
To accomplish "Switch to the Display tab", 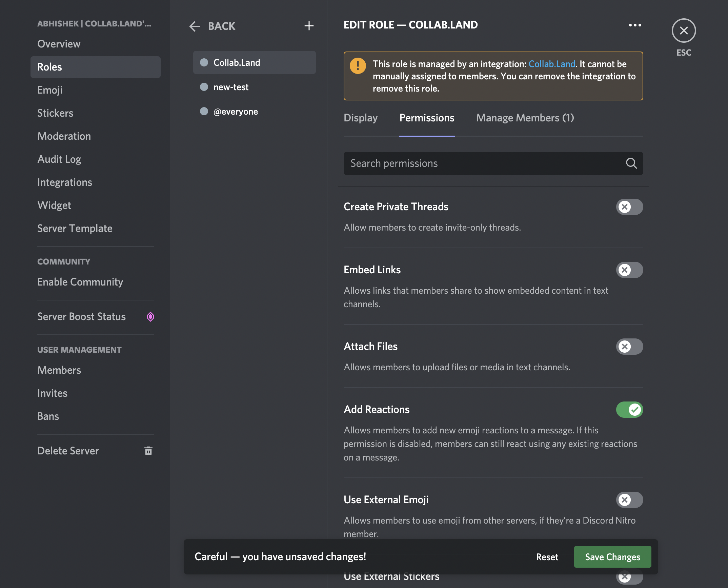I will click(361, 118).
